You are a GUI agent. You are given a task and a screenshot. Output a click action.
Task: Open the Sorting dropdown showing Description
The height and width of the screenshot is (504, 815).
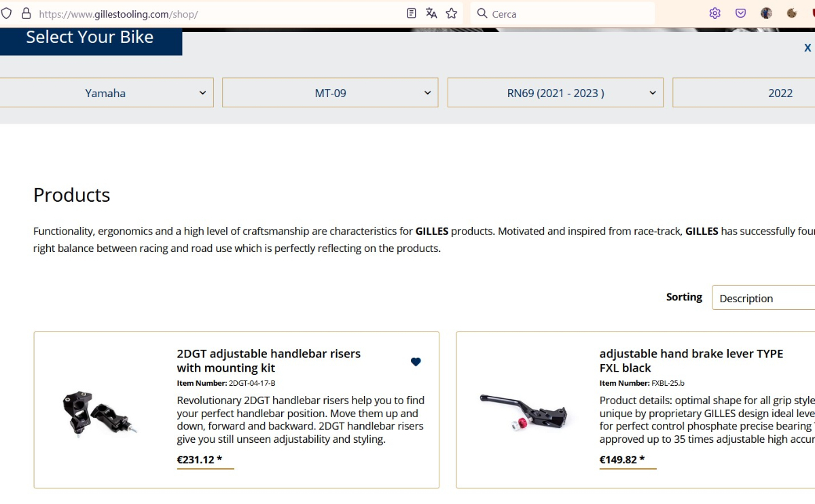click(x=763, y=298)
